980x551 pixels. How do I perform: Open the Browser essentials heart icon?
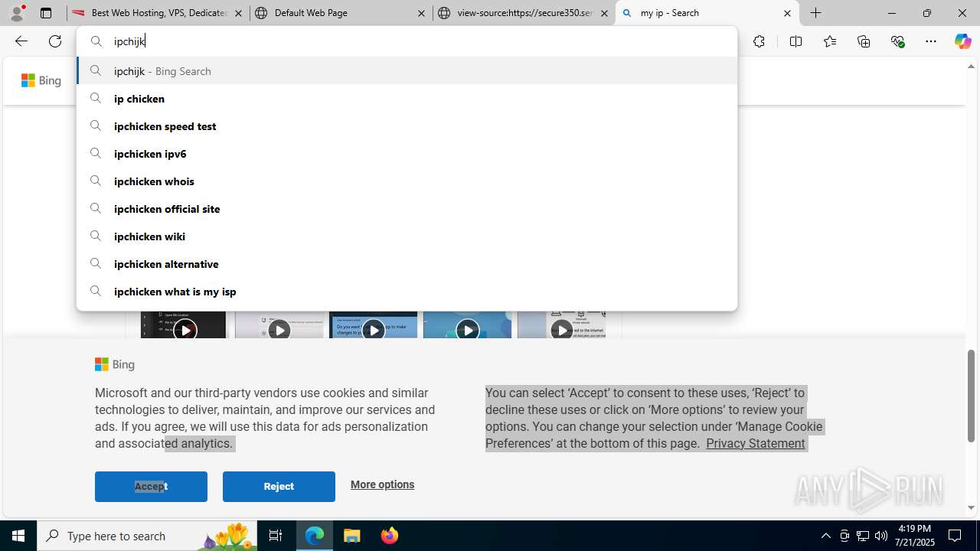point(897,41)
